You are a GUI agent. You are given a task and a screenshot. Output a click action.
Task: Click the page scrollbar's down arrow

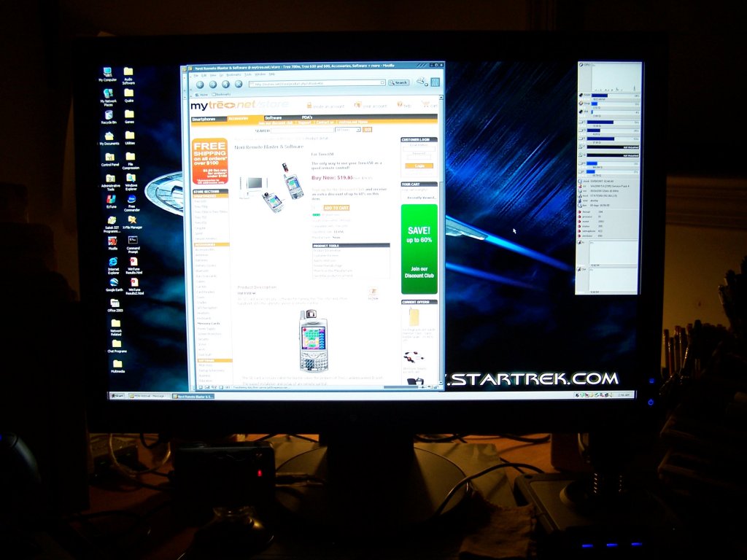pos(441,384)
